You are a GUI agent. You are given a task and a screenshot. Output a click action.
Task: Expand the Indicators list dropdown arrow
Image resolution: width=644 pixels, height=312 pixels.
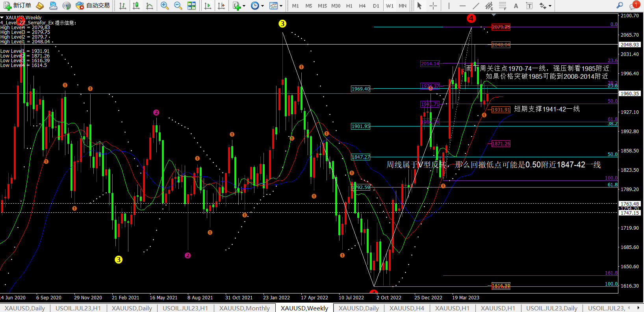(244, 6)
